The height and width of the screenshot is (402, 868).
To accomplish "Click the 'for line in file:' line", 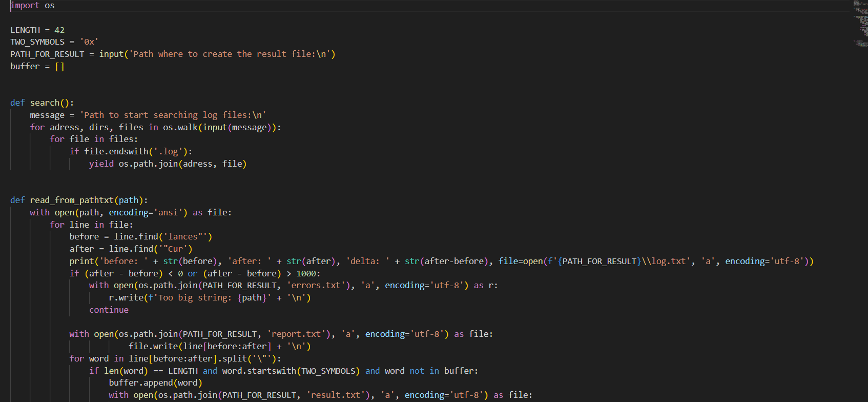I will (91, 225).
